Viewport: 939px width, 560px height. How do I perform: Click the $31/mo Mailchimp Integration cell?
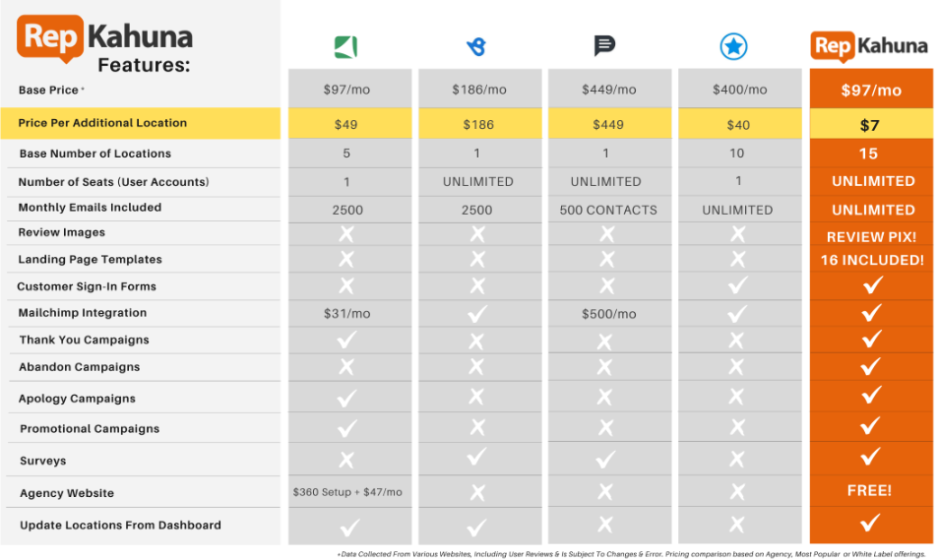(346, 314)
